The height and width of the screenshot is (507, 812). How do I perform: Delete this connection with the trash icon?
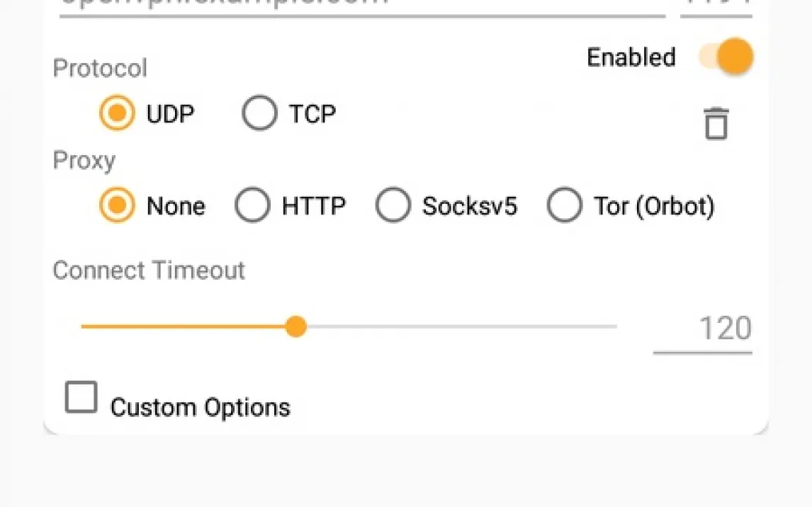tap(716, 124)
